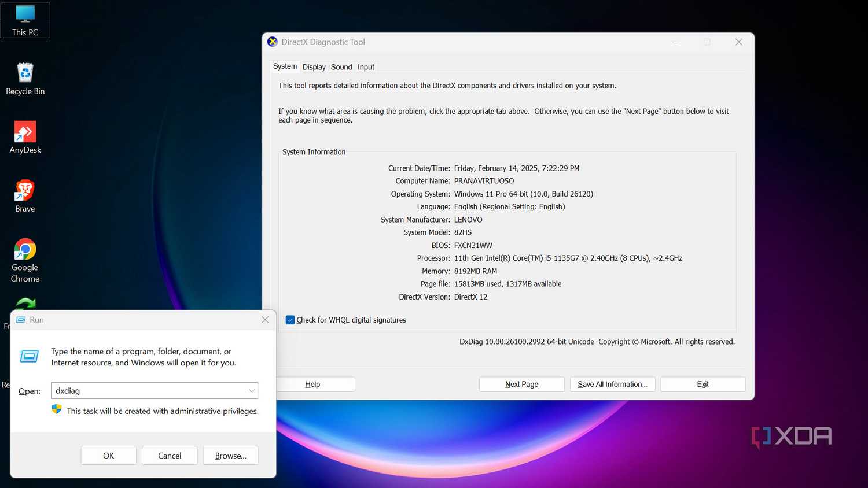Viewport: 868px width, 488px height.
Task: Click the computer name PRANAVIRTUOSO
Action: pos(484,181)
